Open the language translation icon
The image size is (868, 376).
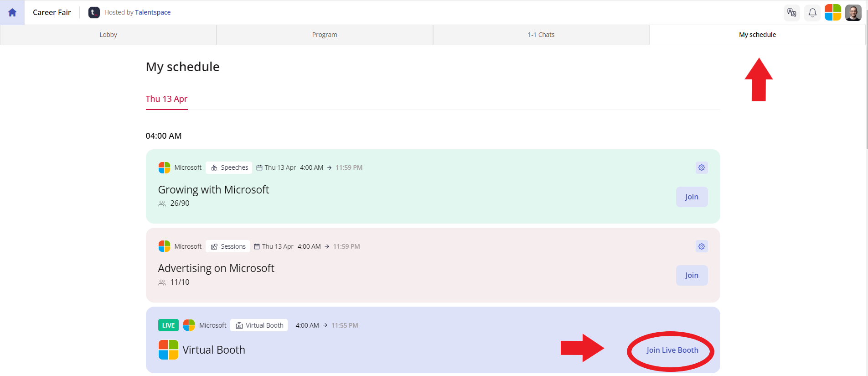point(792,13)
